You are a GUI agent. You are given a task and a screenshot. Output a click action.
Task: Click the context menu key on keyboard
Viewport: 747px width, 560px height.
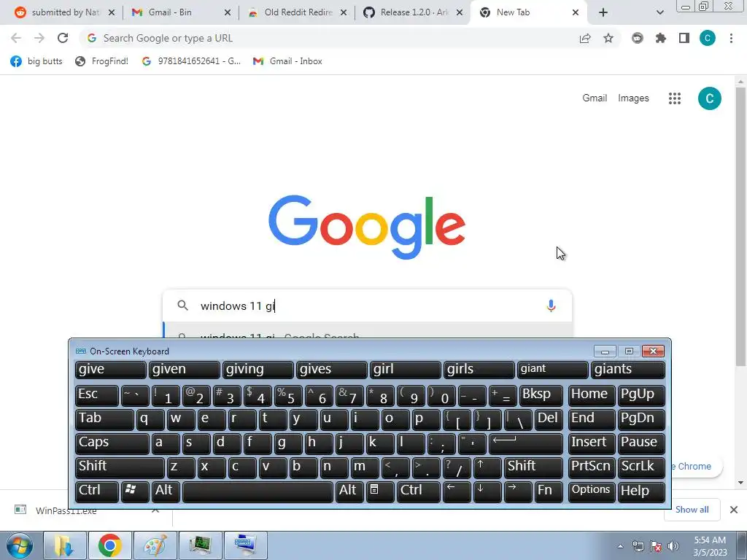click(380, 491)
